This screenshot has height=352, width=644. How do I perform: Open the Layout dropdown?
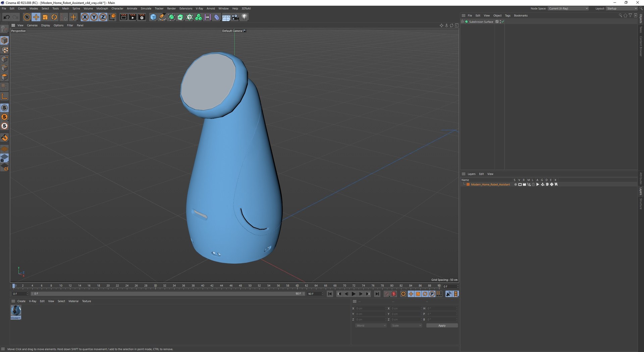click(622, 8)
